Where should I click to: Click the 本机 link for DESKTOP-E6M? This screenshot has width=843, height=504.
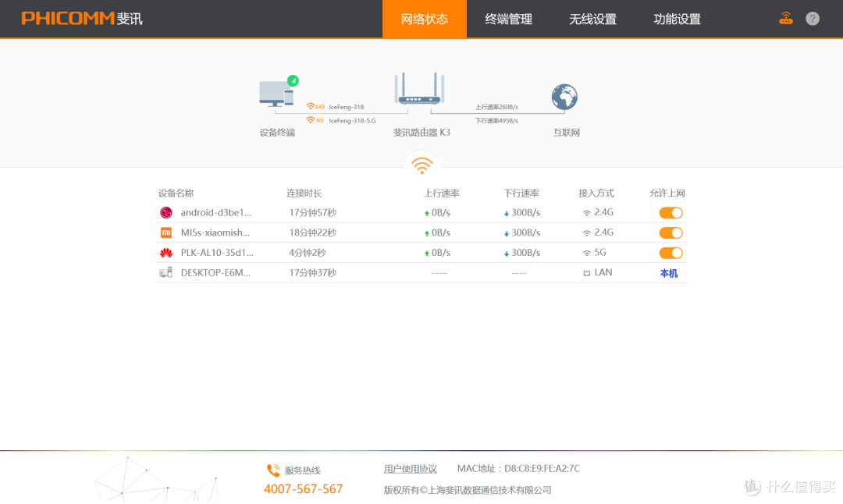click(x=668, y=272)
